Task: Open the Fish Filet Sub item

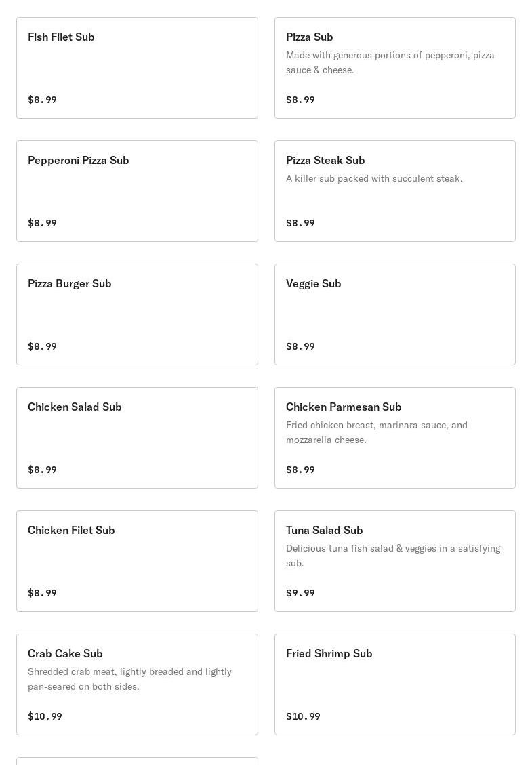Action: tap(137, 68)
